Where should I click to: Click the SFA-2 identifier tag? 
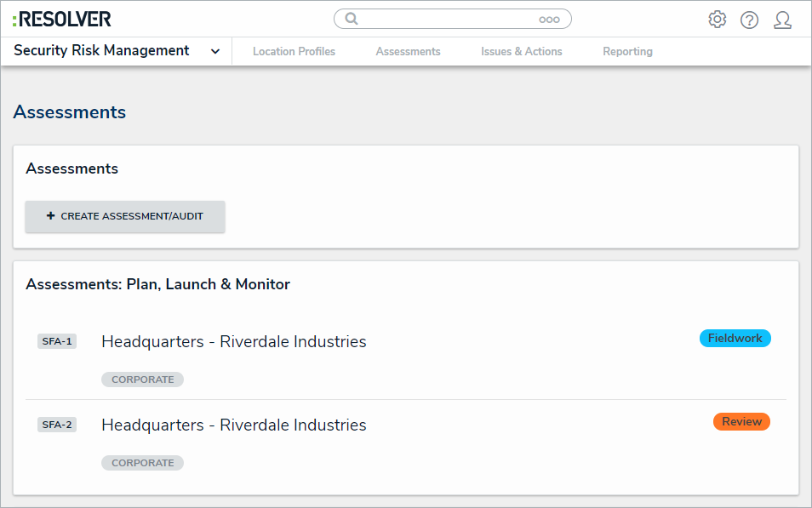57,425
